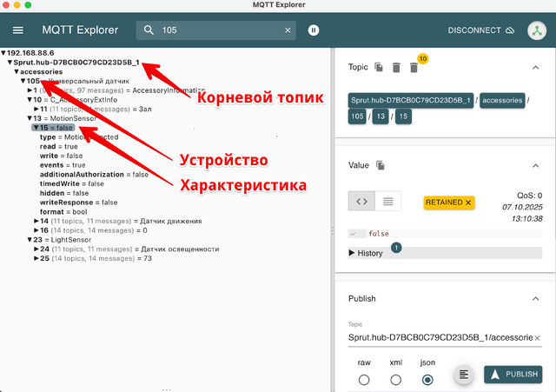
Task: Expand tree node 23 = LightSensor
Action: point(26,240)
